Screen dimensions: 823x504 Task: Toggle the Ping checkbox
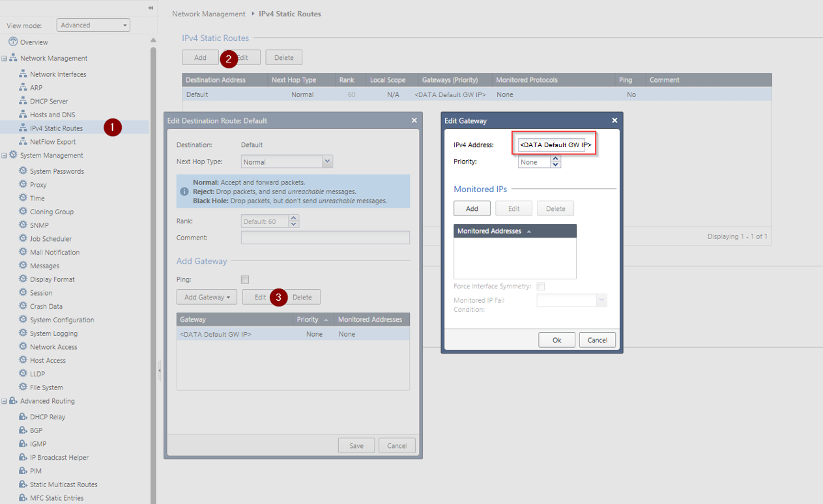245,279
